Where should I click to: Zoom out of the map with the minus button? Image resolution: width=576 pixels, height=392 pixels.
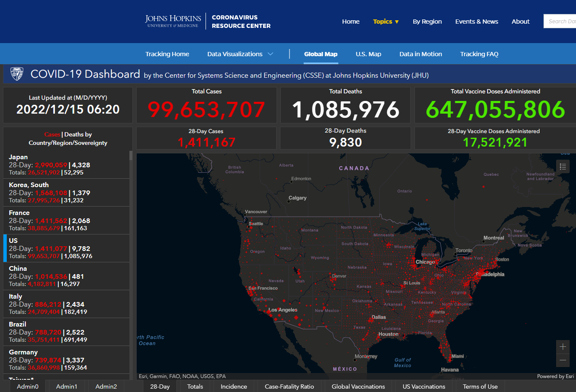562,360
